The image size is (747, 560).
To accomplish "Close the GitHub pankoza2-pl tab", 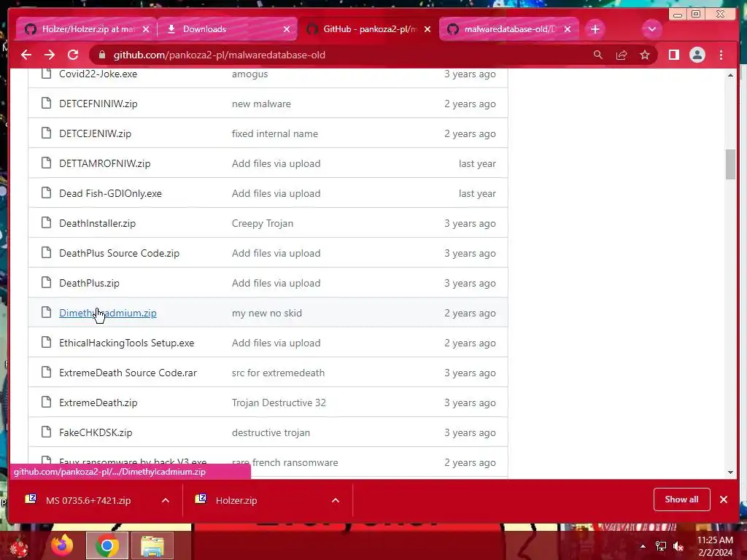I will tap(427, 29).
